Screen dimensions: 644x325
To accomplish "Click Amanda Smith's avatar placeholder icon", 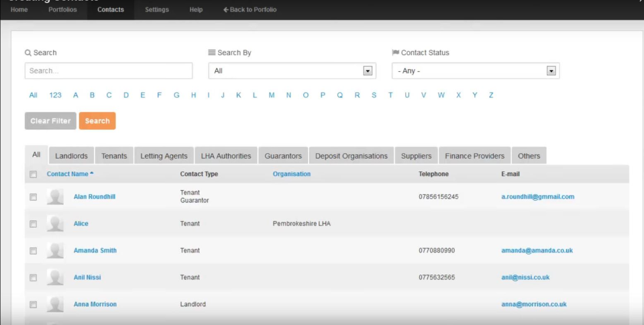I will click(x=55, y=250).
